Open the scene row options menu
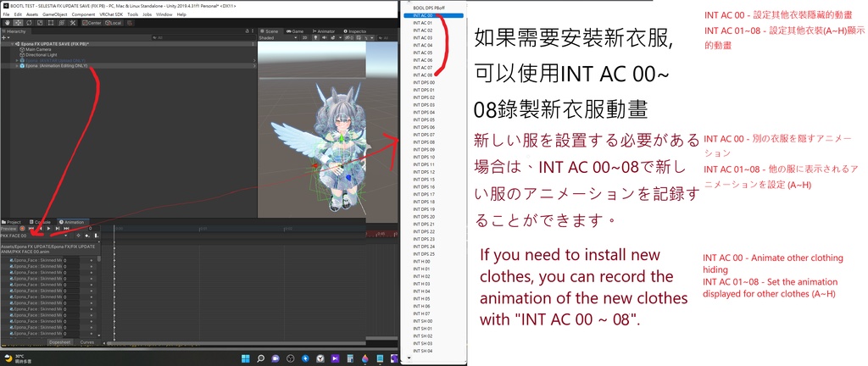This screenshot has width=868, height=366. click(x=253, y=44)
